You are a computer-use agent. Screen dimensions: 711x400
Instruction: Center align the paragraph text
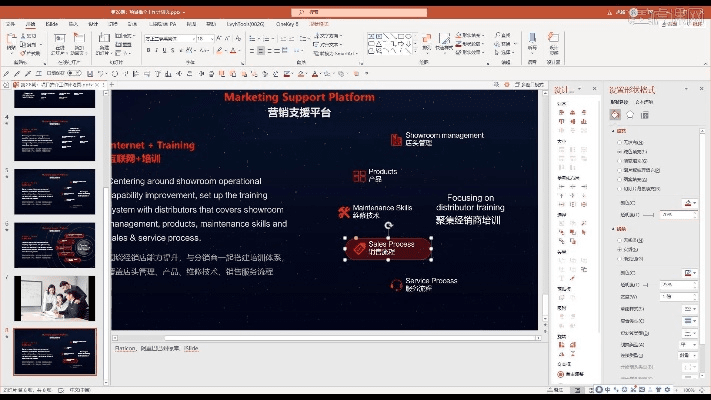click(x=261, y=51)
